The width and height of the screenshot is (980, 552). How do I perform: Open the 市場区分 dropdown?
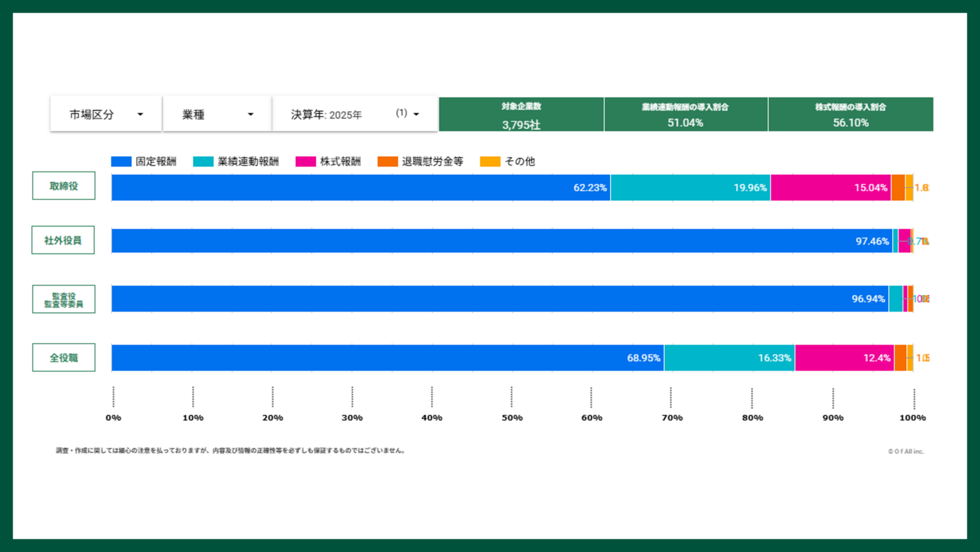(x=106, y=114)
